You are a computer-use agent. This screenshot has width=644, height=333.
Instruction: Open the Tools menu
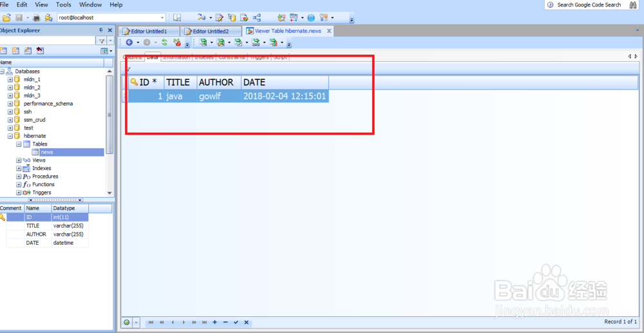63,5
